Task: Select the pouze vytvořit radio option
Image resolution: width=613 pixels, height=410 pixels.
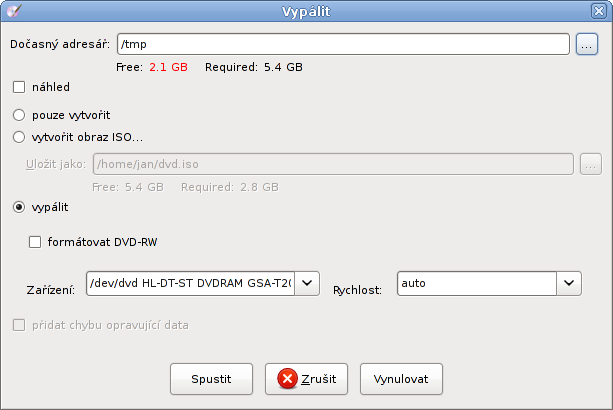Action: (x=19, y=115)
